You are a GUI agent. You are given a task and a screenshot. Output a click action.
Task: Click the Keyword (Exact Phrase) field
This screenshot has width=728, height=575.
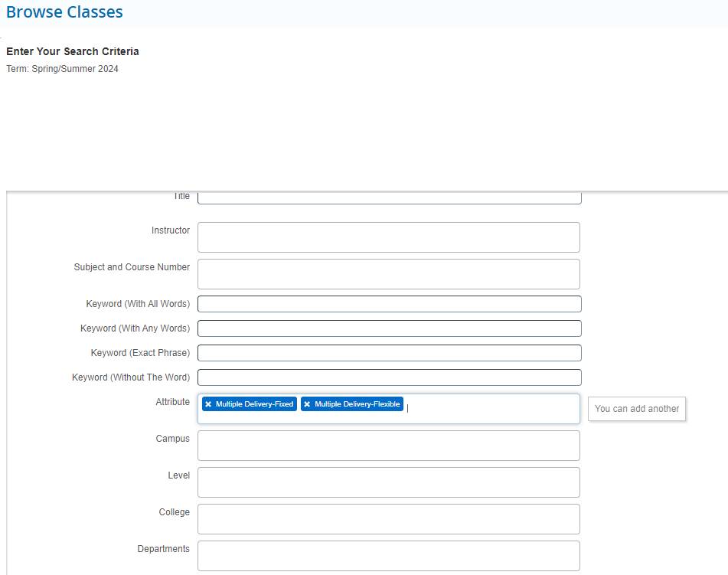(x=388, y=352)
